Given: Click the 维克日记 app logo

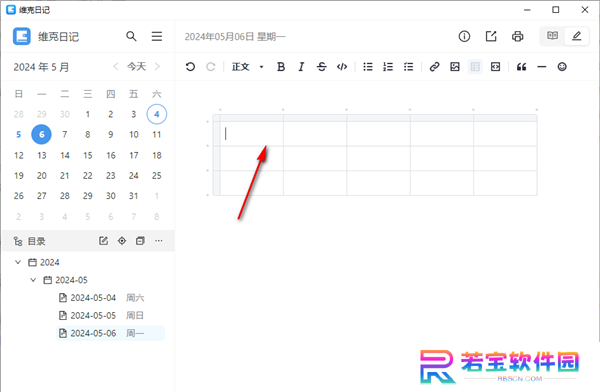Looking at the screenshot, I should pos(22,36).
